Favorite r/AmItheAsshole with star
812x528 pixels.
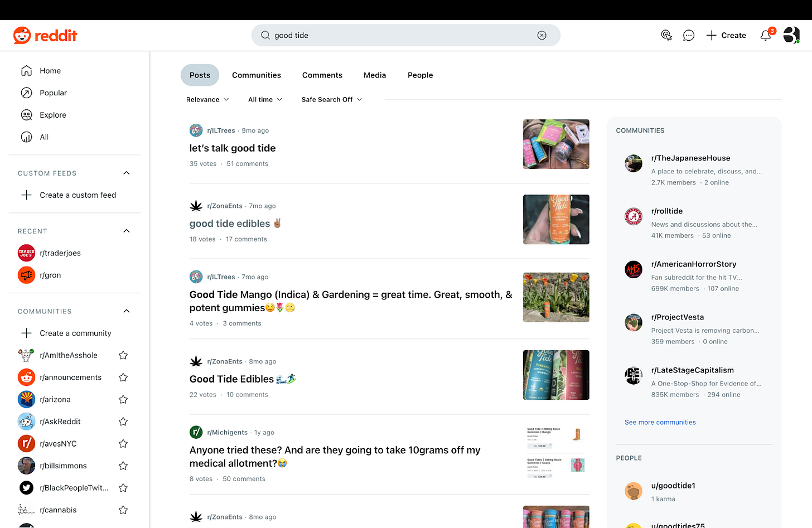(x=123, y=355)
